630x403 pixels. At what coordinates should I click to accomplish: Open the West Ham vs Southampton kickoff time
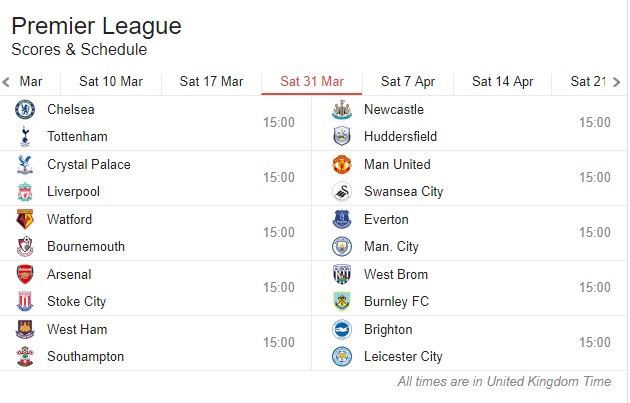[x=279, y=343]
